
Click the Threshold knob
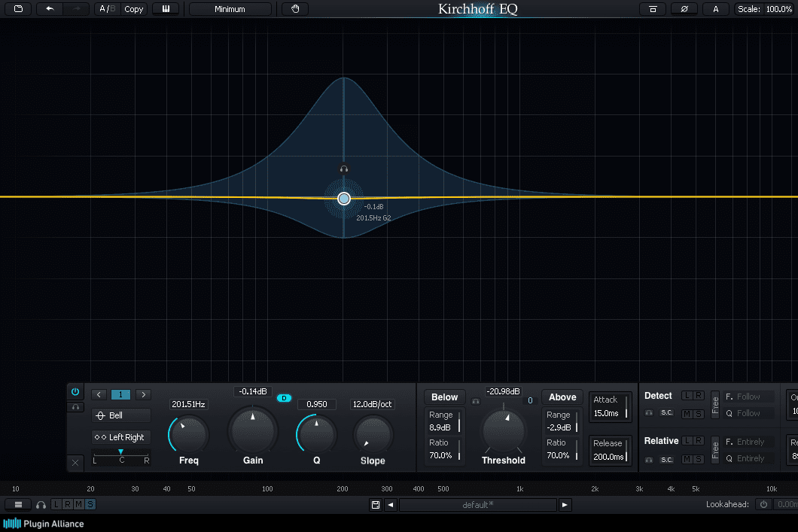pos(504,431)
